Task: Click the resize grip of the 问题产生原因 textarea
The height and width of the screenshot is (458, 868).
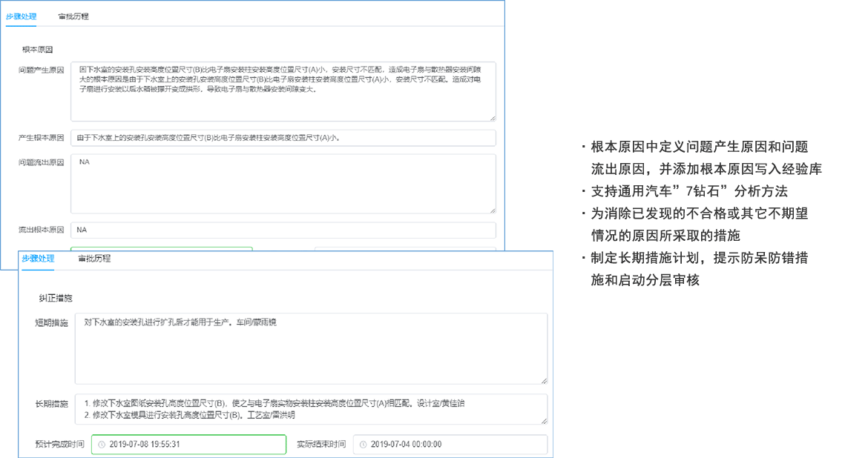Action: point(492,116)
